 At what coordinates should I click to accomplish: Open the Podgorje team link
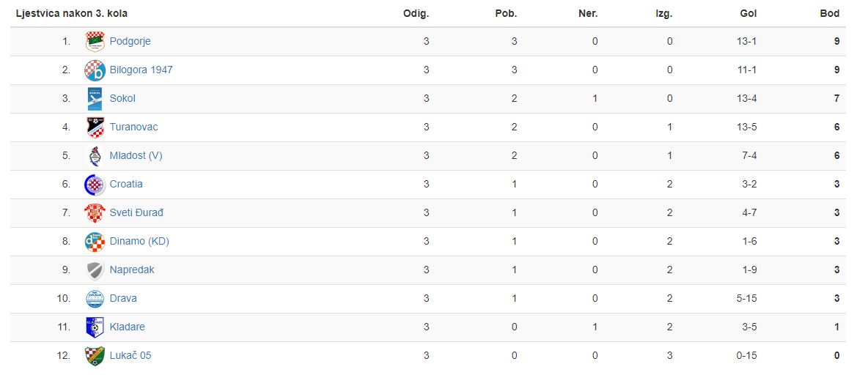[130, 42]
